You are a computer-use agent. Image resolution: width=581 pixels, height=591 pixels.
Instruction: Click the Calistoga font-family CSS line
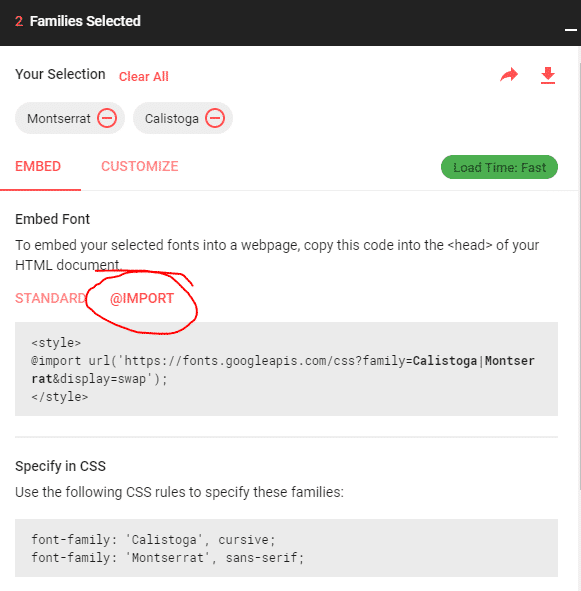[x=153, y=539]
